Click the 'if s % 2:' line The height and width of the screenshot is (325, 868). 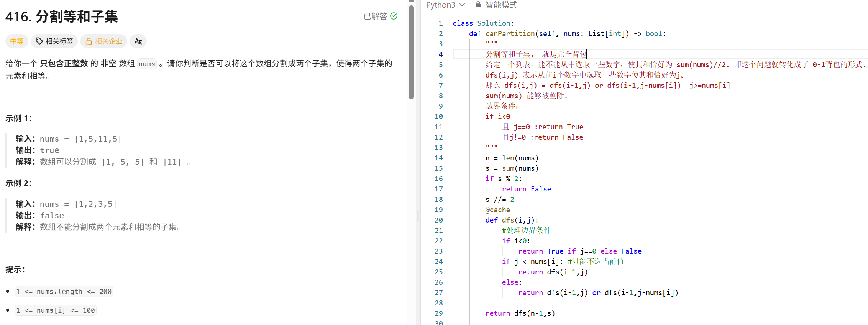504,179
